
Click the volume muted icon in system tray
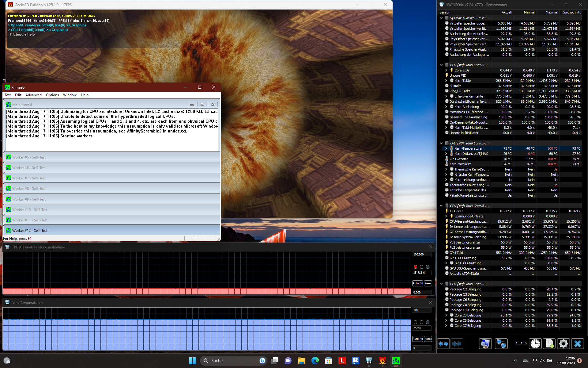[x=542, y=361]
